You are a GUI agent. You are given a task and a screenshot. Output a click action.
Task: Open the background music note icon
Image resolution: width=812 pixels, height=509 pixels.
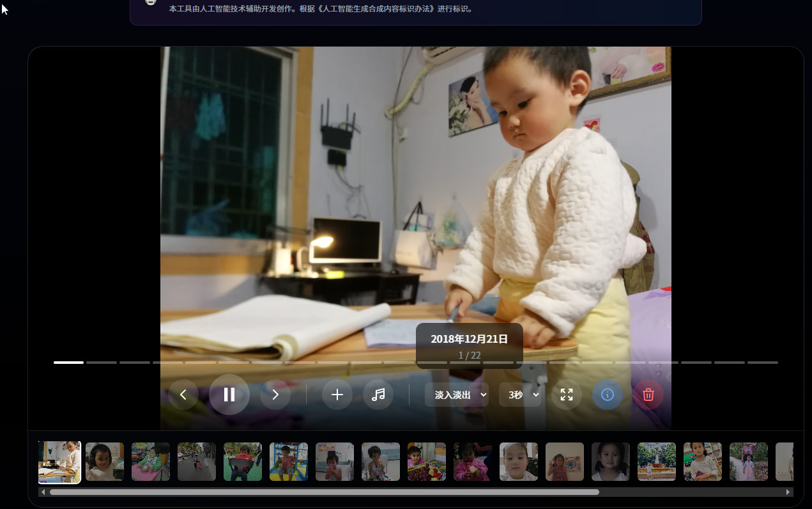378,395
